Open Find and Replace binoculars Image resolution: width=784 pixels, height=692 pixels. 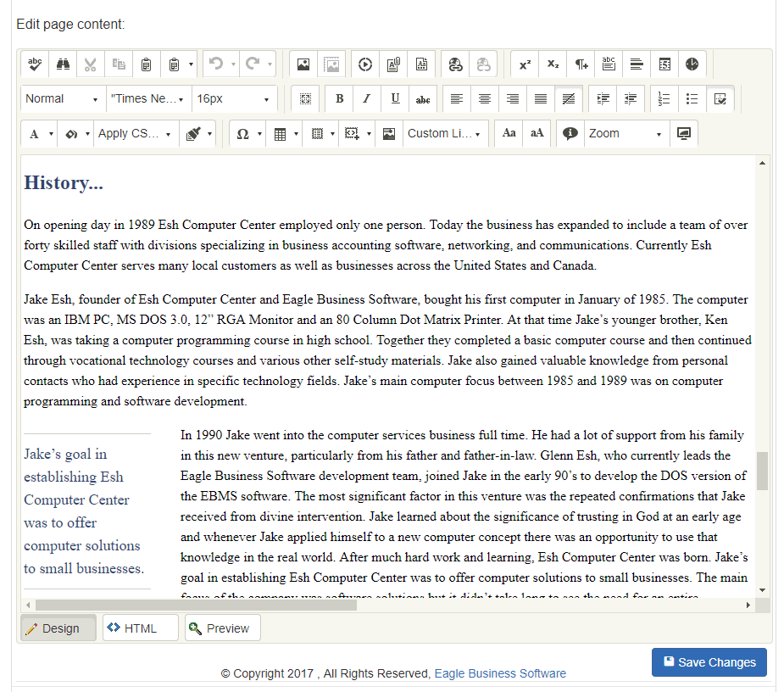pyautogui.click(x=63, y=64)
